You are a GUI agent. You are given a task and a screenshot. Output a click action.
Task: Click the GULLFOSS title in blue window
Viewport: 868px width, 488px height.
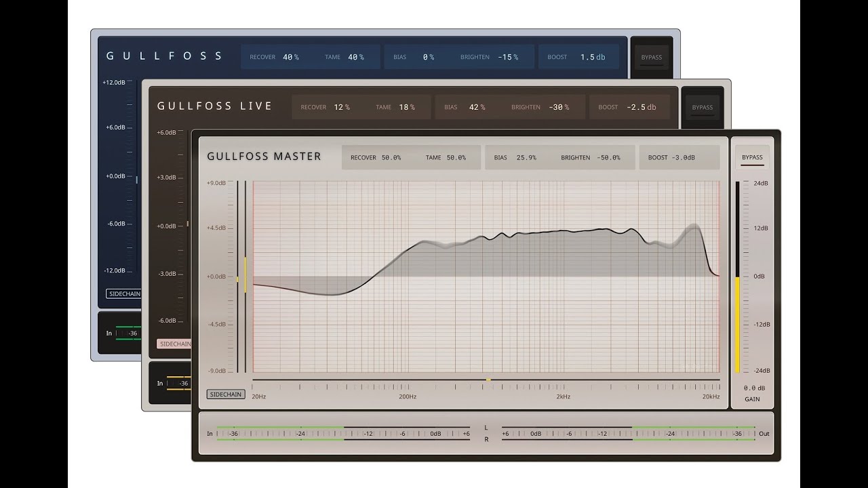click(x=164, y=56)
